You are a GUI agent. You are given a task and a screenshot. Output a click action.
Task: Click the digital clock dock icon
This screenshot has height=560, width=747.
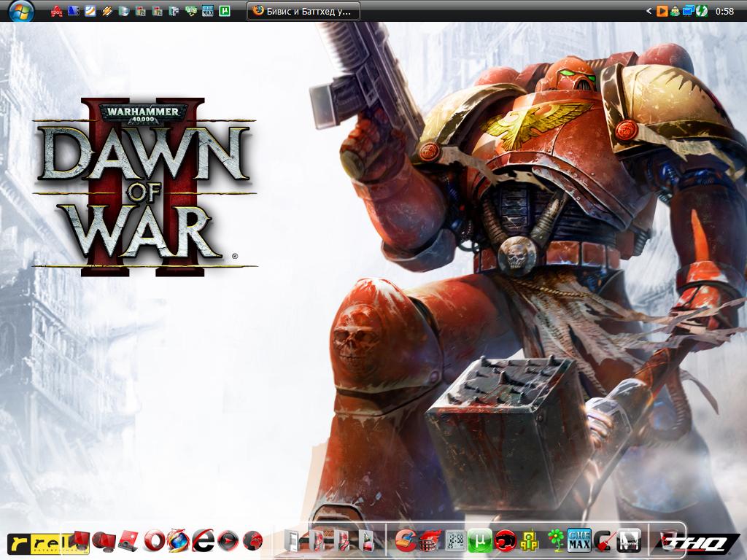pos(454,541)
